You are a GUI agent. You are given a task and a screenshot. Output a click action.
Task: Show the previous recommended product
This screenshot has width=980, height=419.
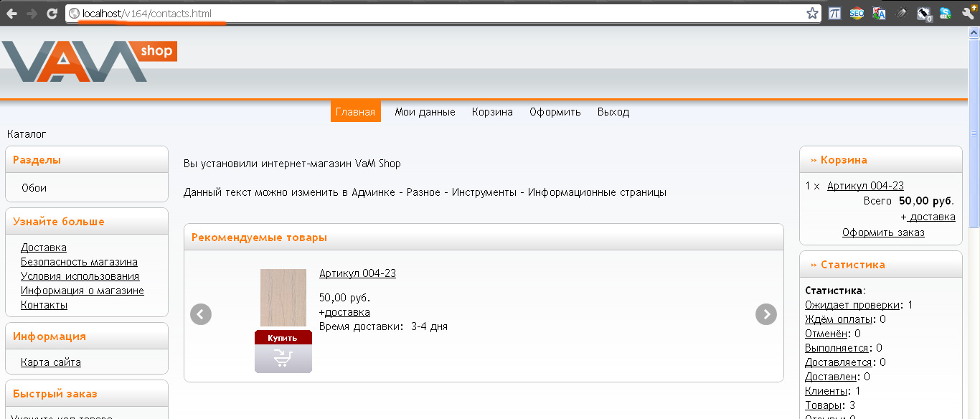pyautogui.click(x=201, y=314)
